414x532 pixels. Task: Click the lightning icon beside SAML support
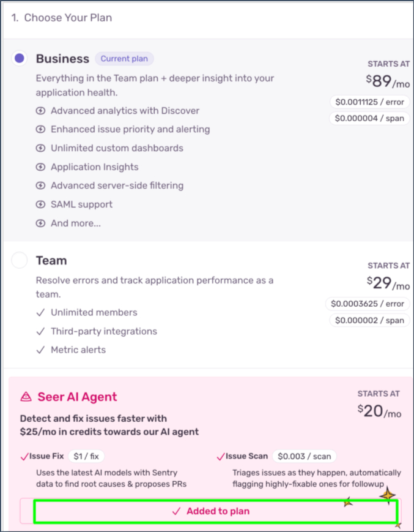coord(40,204)
